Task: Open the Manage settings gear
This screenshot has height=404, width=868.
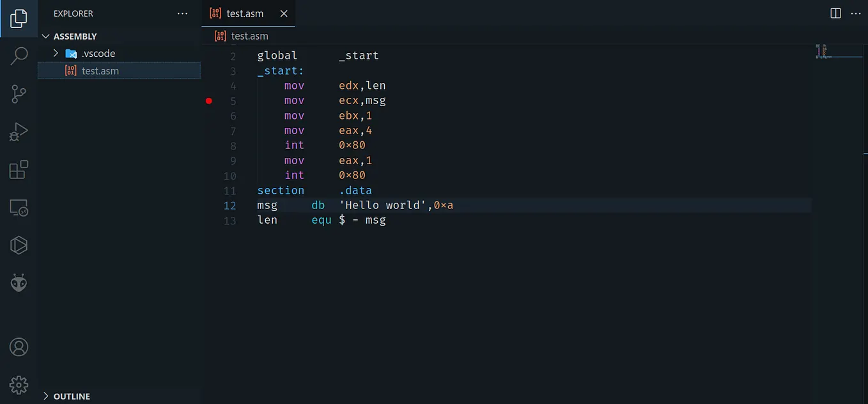Action: tap(19, 385)
